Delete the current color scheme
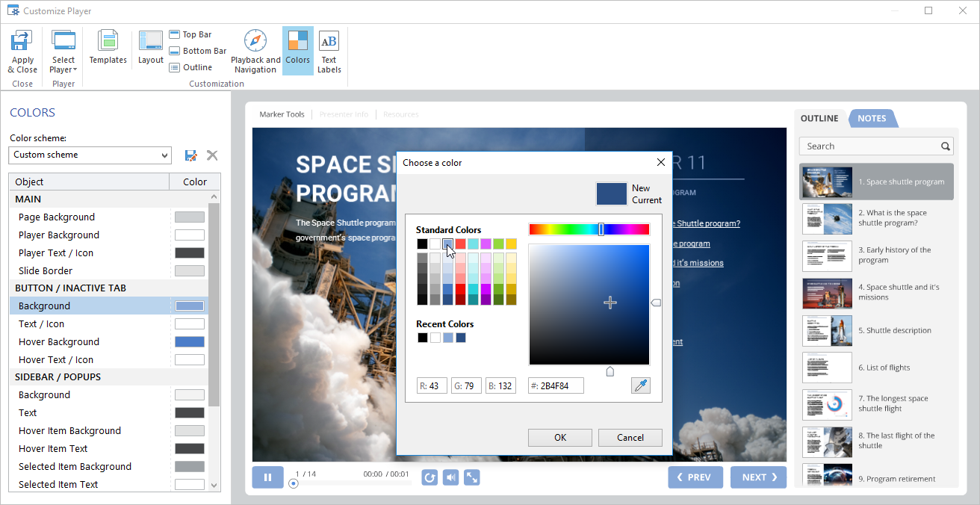This screenshot has width=980, height=505. coord(212,155)
